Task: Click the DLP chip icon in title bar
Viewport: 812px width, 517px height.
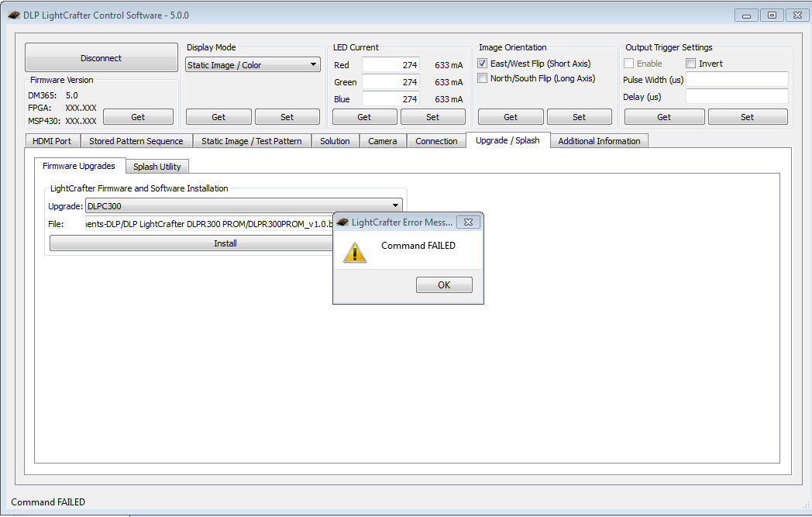Action: [x=14, y=15]
